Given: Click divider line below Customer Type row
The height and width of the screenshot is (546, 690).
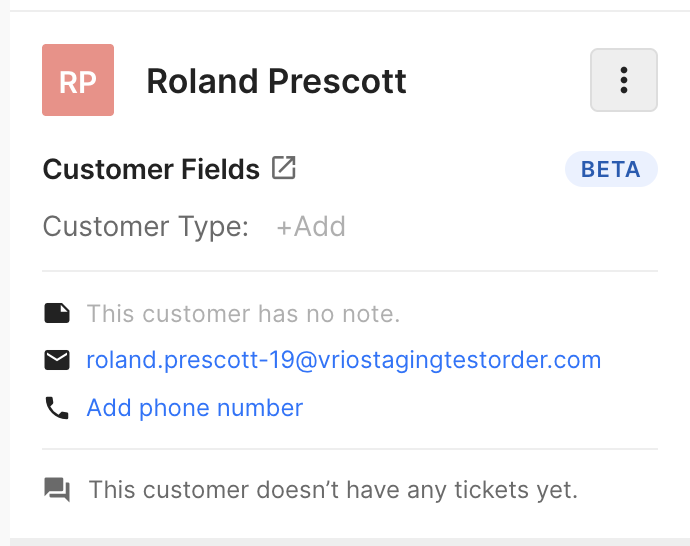Looking at the screenshot, I should 350,271.
